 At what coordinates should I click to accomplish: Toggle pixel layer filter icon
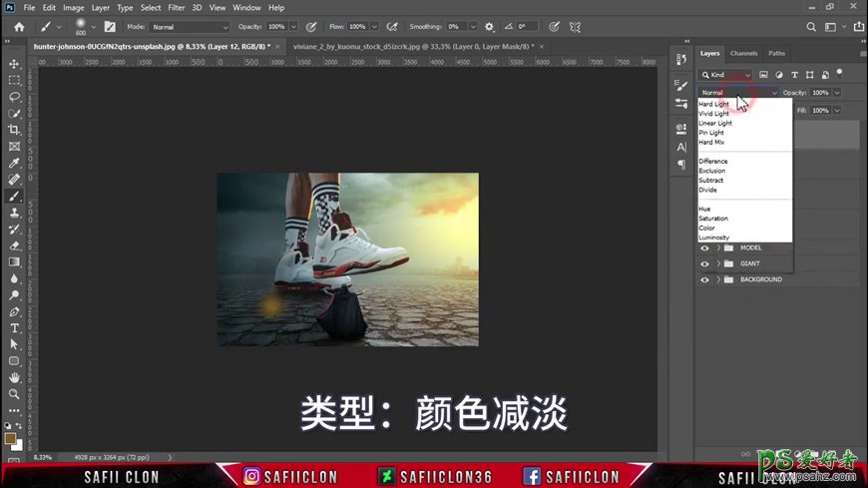pos(763,75)
